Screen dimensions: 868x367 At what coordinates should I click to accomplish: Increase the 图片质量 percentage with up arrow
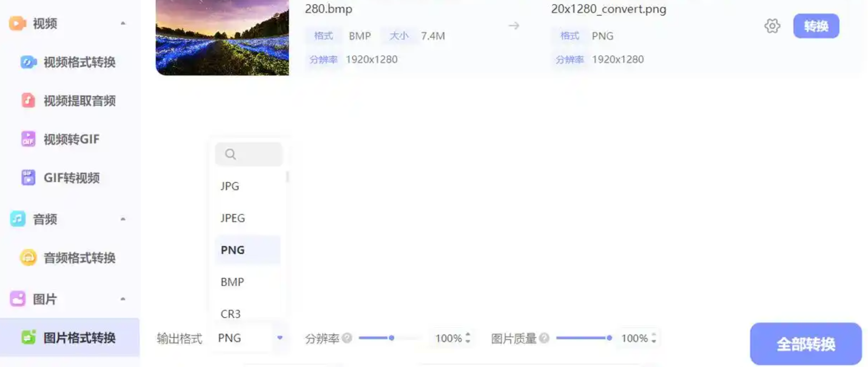(654, 335)
